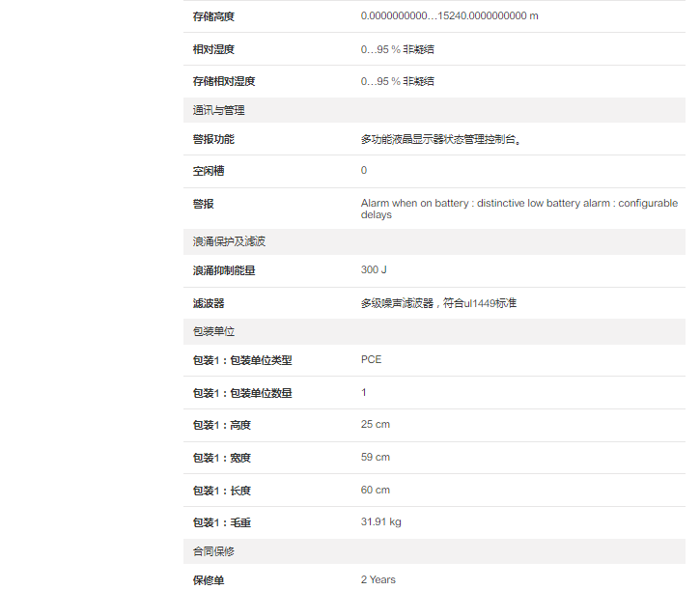
Task: Select the 15240 m storage altitude value
Action: coord(449,16)
